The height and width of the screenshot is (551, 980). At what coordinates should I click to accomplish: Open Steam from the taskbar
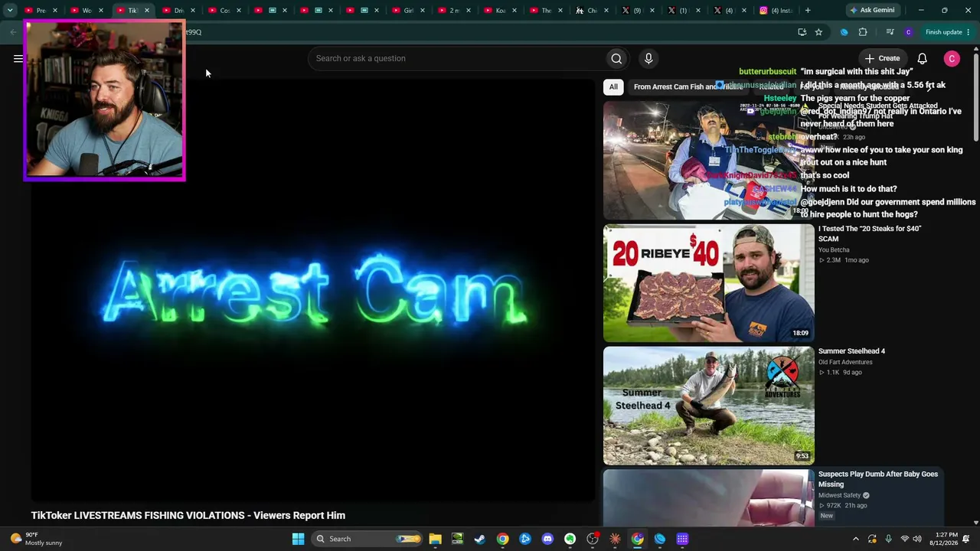(480, 539)
